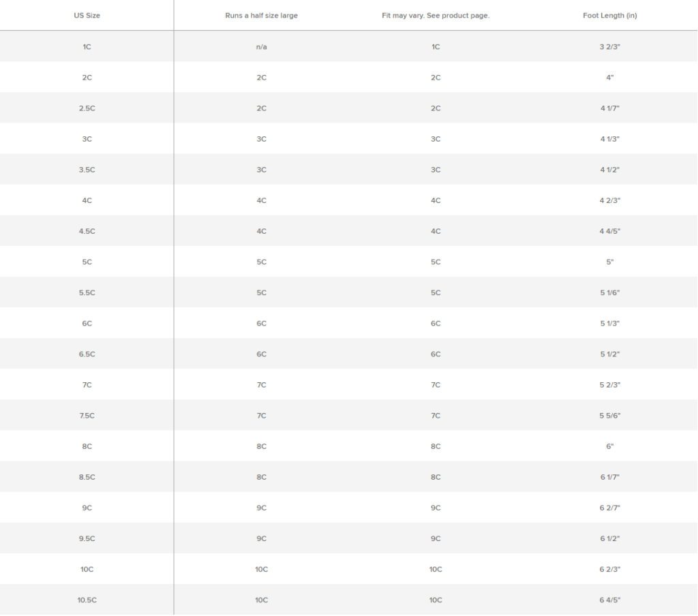Click the Fit may vary header
Viewport: 698px width, 616px height.
(x=436, y=16)
